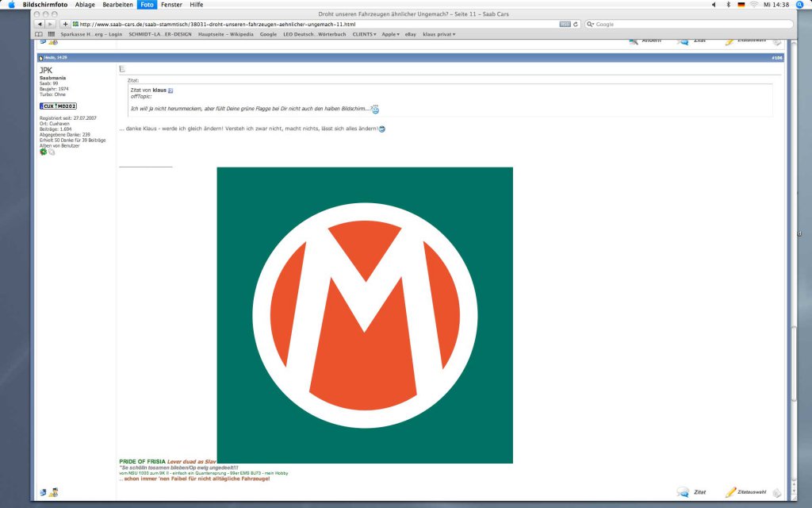The height and width of the screenshot is (508, 812).
Task: Expand the klaus privat bookmarks folder
Action: (439, 34)
